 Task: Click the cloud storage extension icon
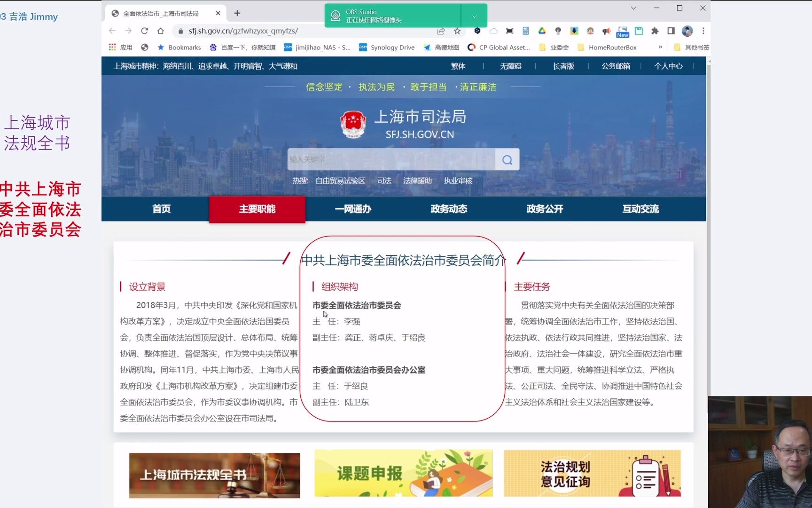[493, 31]
